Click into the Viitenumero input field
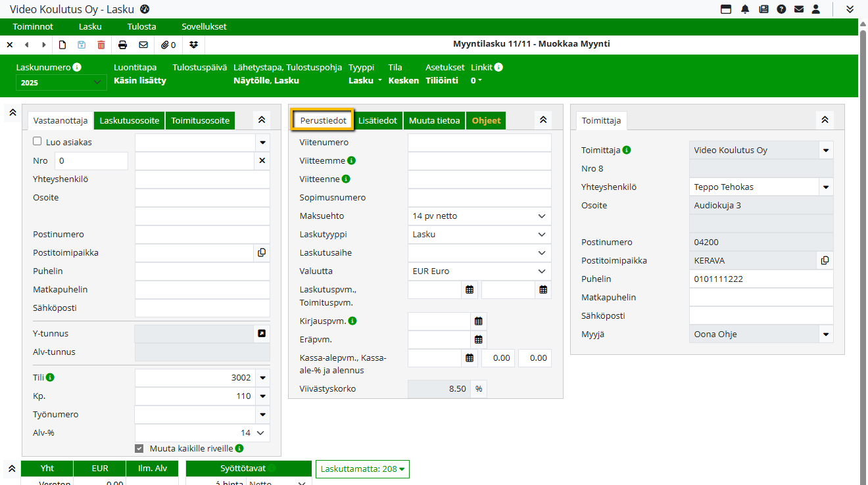 click(479, 143)
